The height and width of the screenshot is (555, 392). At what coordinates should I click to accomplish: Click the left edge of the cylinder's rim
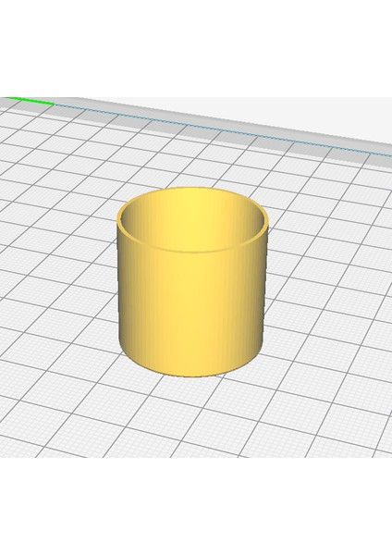pos(119,218)
